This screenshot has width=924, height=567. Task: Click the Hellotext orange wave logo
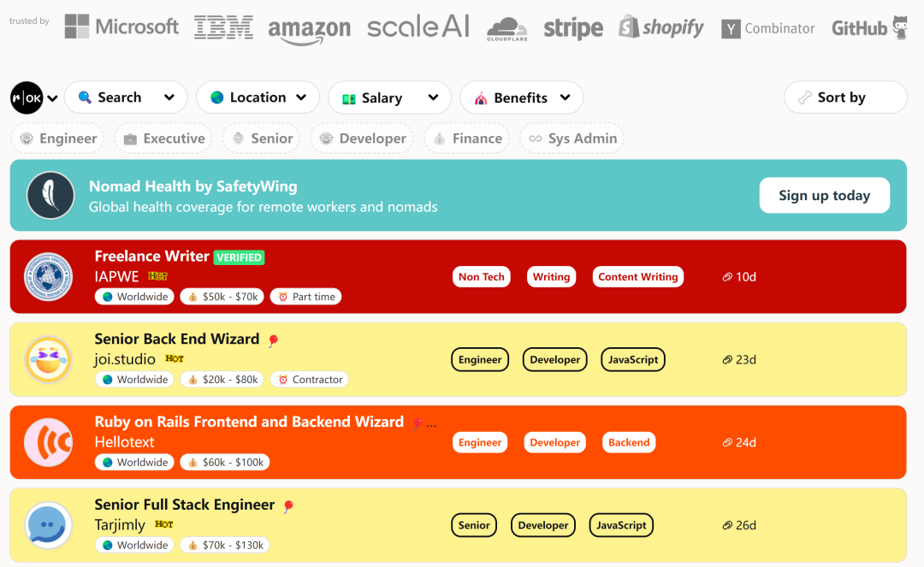click(x=48, y=442)
